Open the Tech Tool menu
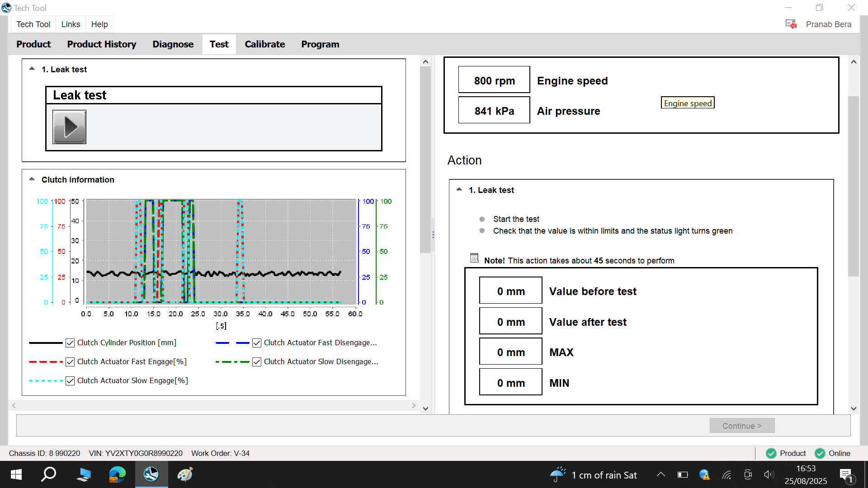 33,24
